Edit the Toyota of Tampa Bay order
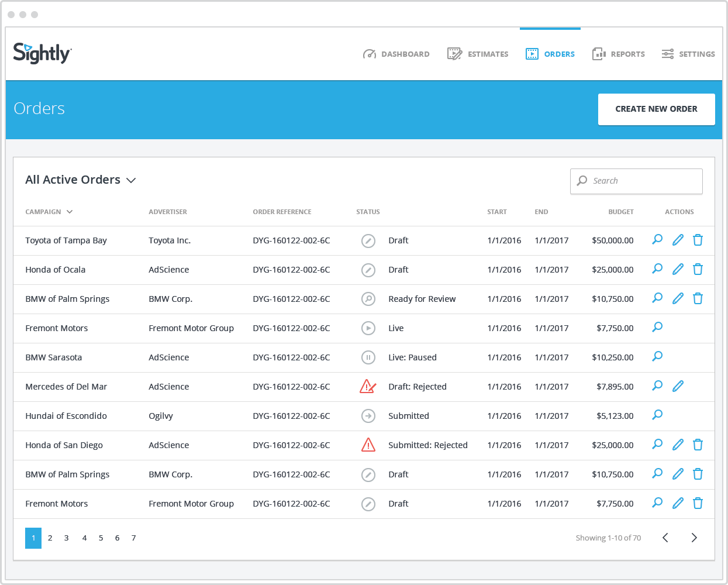728x585 pixels. coord(678,240)
